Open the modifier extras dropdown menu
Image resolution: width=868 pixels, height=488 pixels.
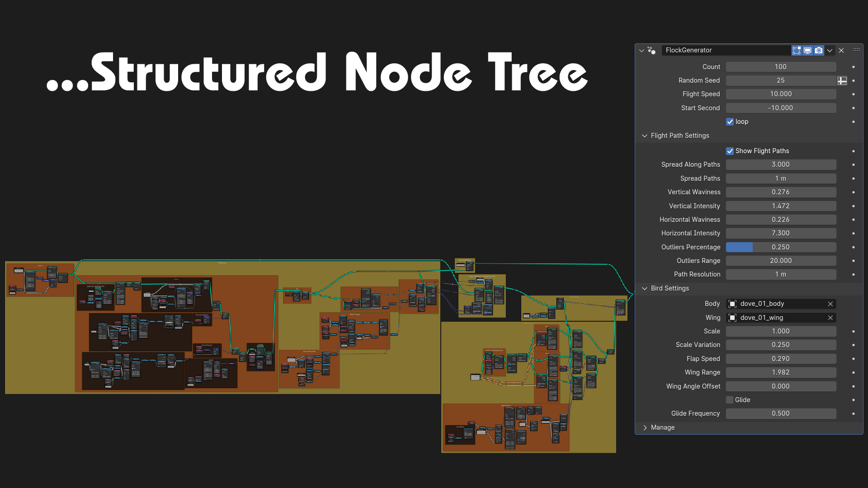[830, 50]
